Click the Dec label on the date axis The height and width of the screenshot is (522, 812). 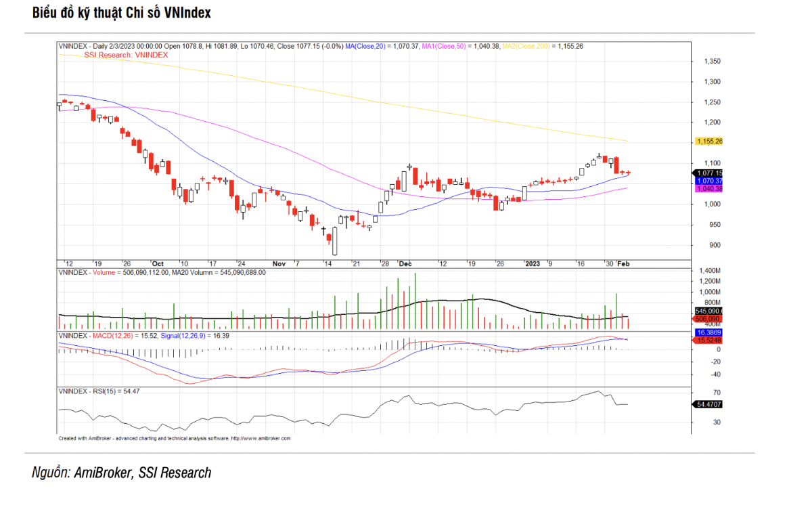coord(405,263)
